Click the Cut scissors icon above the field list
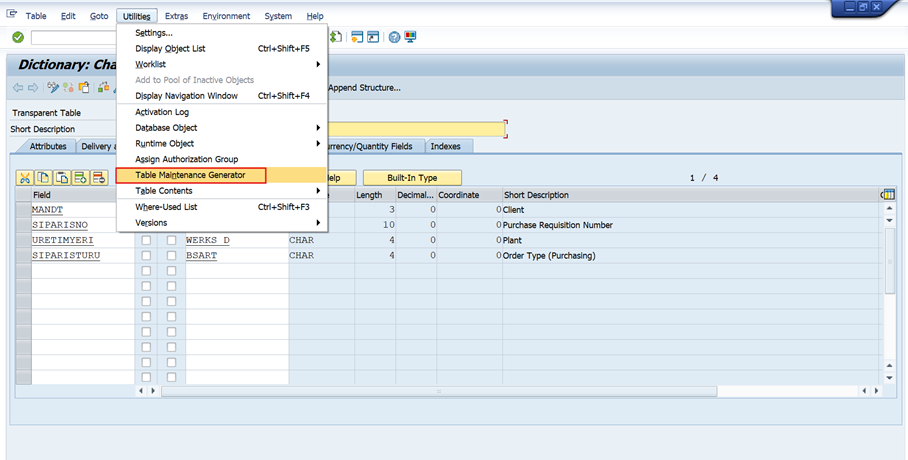This screenshot has width=908, height=460. tap(26, 178)
